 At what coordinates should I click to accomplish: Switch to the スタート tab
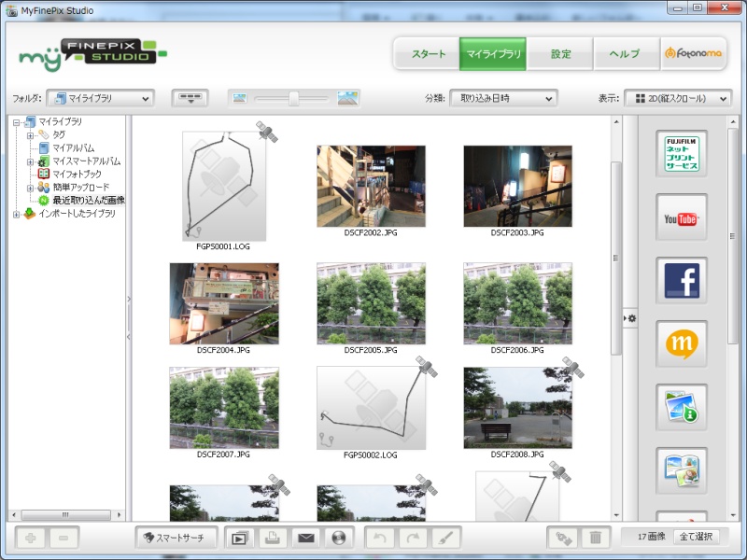[x=429, y=53]
